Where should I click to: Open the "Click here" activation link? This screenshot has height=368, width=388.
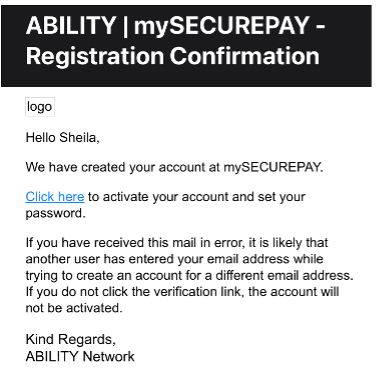pyautogui.click(x=55, y=197)
